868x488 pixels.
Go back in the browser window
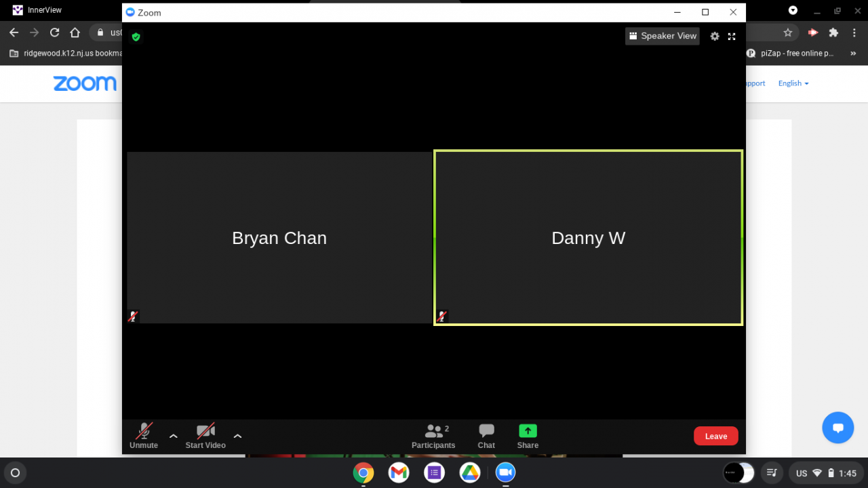tap(14, 33)
